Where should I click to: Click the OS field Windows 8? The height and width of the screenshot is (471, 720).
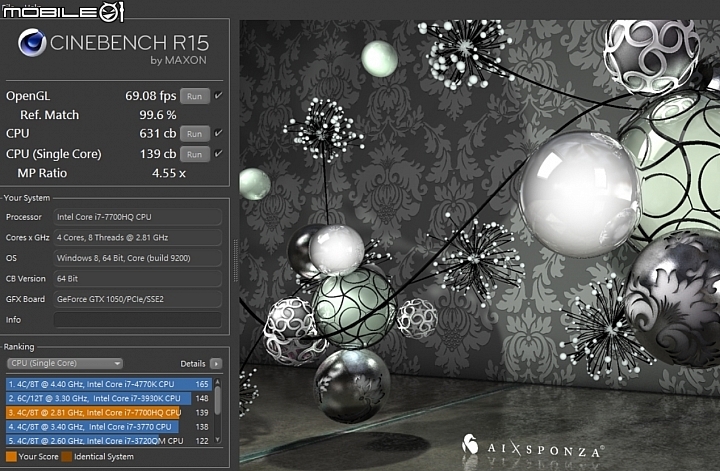coord(138,258)
